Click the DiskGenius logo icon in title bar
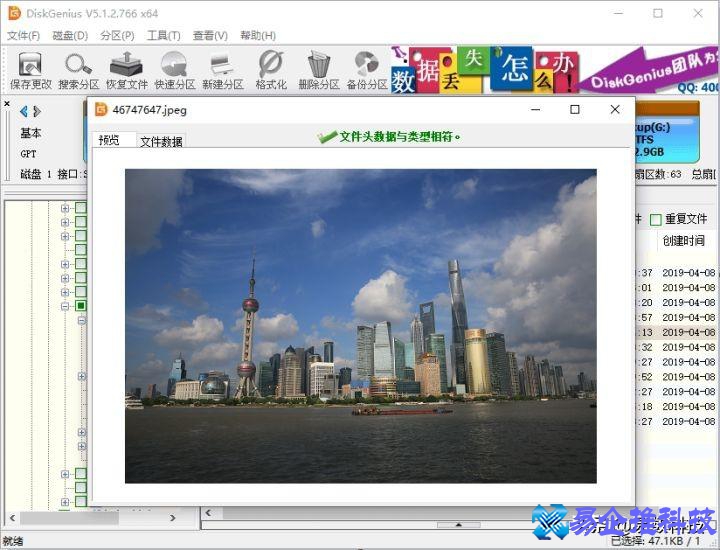 click(15, 13)
